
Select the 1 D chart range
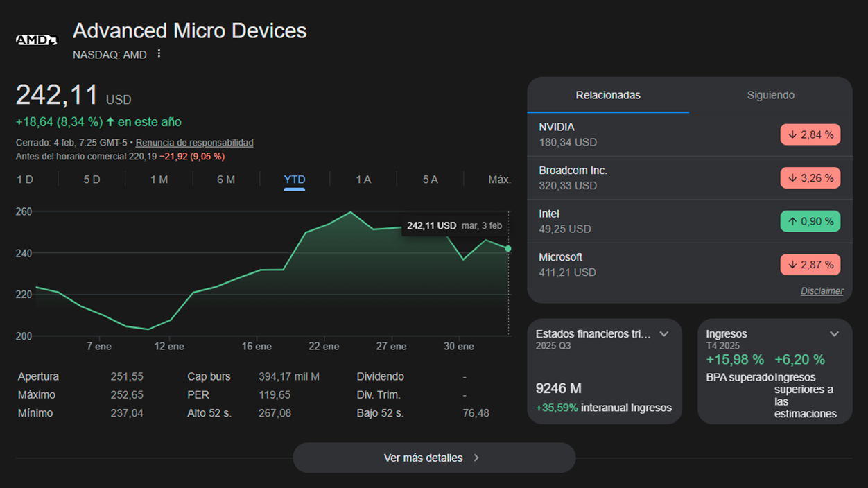coord(24,179)
